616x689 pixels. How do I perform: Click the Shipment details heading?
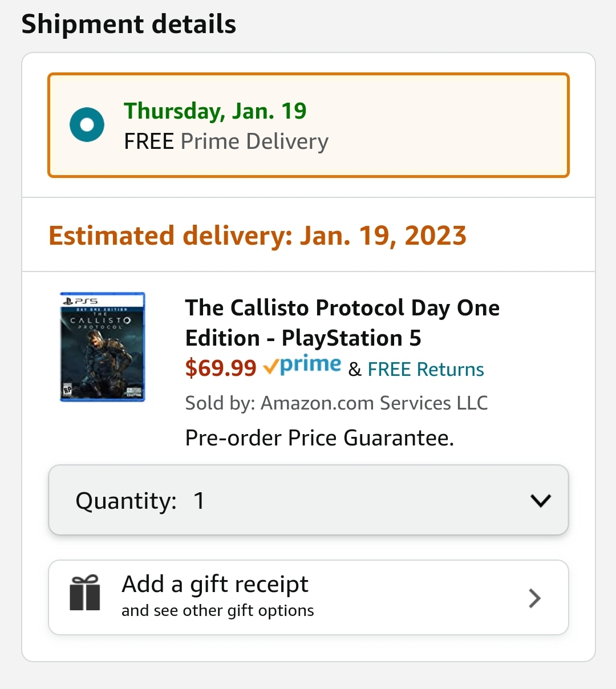click(x=129, y=25)
